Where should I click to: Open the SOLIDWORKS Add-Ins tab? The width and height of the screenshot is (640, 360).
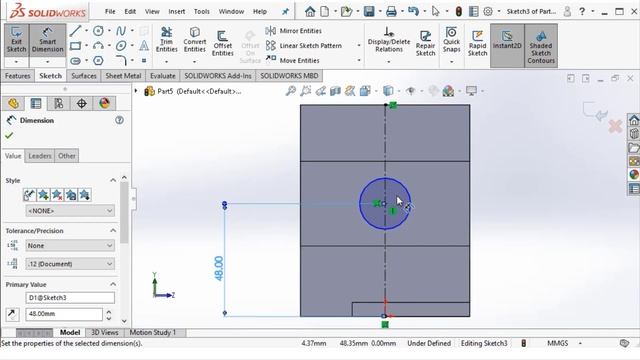(218, 76)
